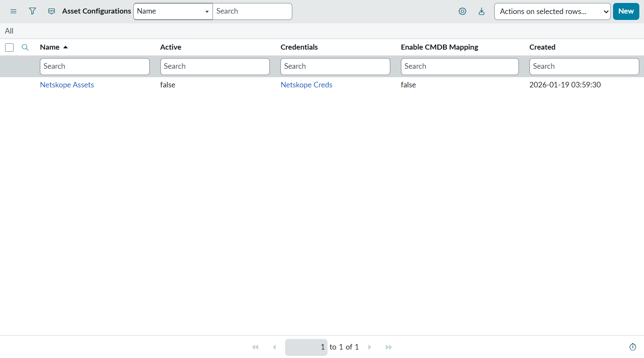Focus the Name column search box
The width and height of the screenshot is (644, 358).
point(95,67)
